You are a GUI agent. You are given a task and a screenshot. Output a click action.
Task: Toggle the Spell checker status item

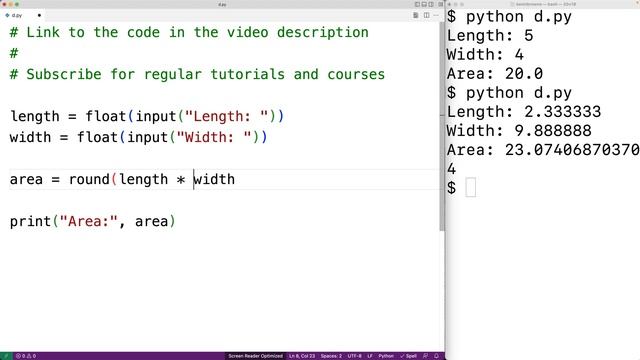(x=408, y=356)
